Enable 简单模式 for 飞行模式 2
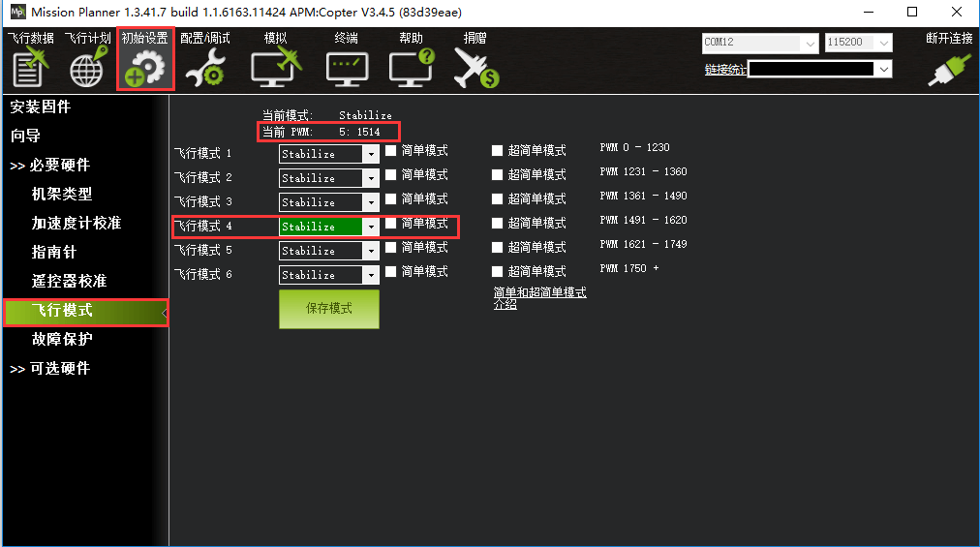Screen dimensions: 980x547 (390, 175)
